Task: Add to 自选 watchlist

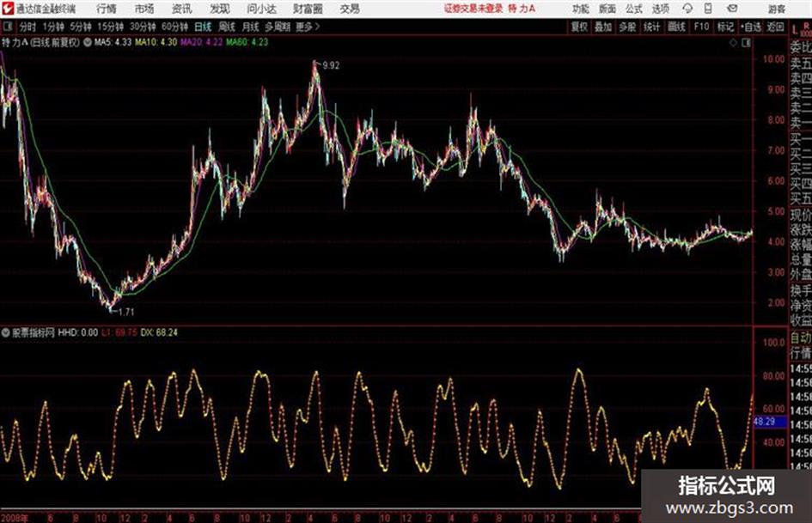Action: (751, 27)
